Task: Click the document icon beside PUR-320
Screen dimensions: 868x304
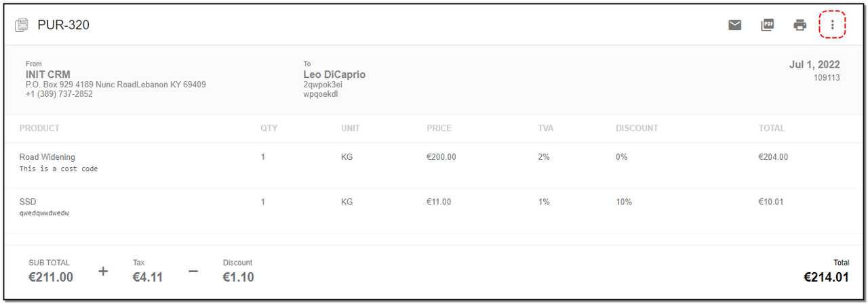Action: pos(22,25)
